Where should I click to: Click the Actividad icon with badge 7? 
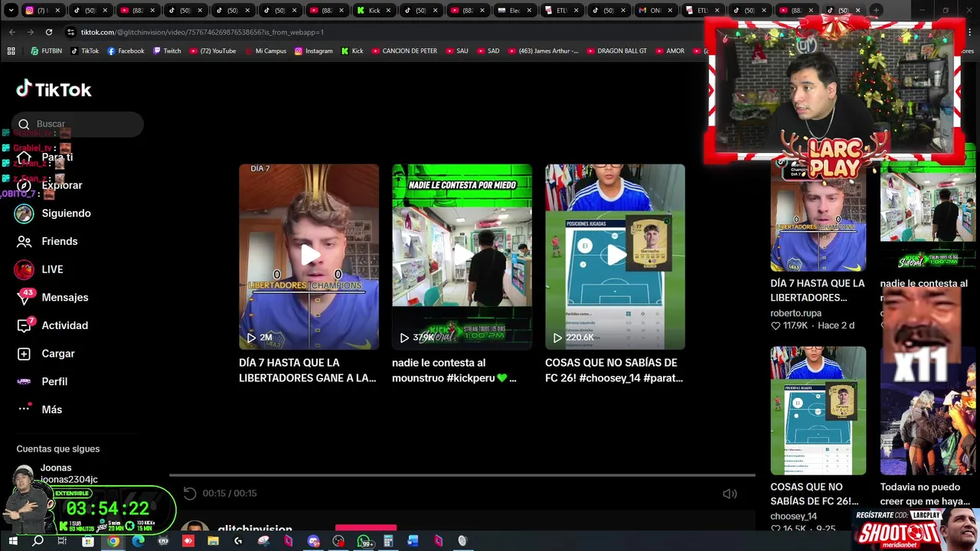click(24, 325)
